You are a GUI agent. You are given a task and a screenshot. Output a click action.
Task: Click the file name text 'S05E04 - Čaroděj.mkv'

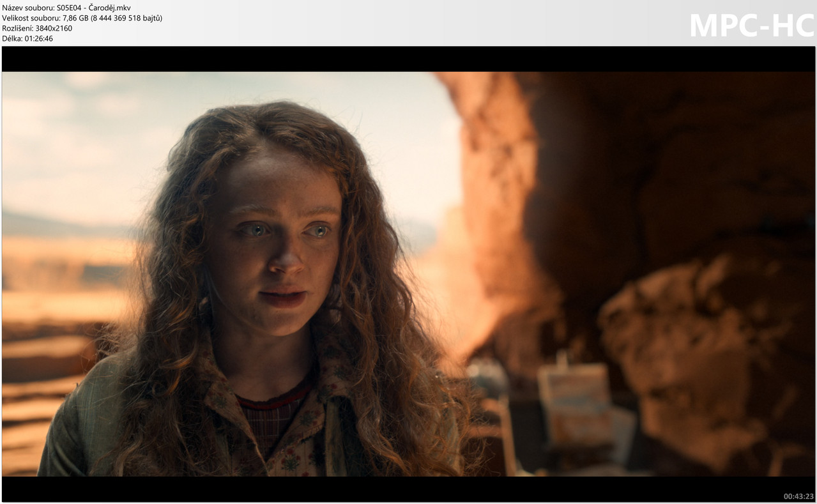coord(93,8)
